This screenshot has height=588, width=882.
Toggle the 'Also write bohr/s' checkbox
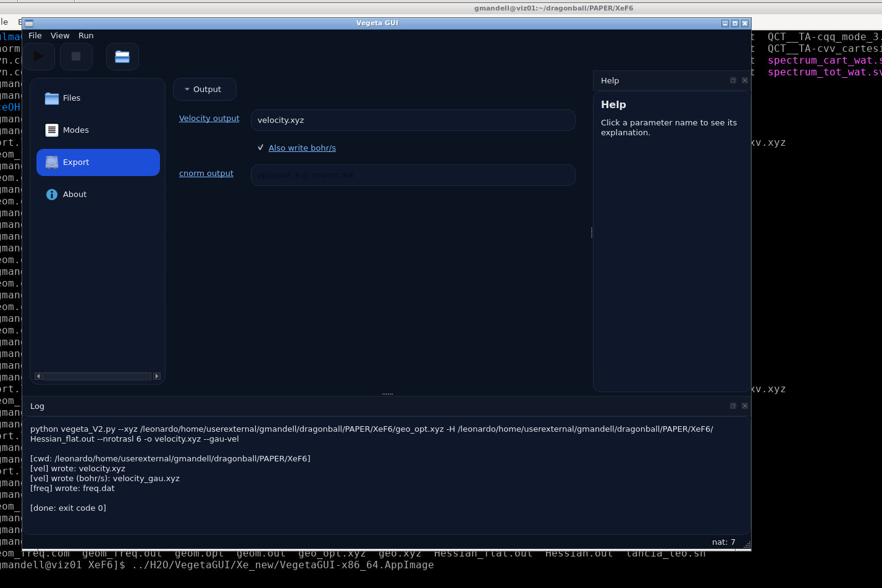click(261, 148)
